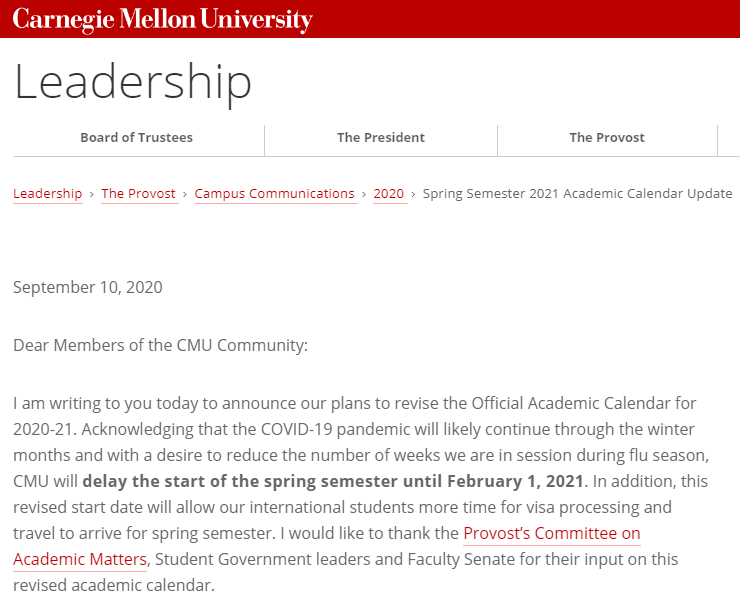Switch to the Board of Trustees tab
This screenshot has width=740, height=603.
136,138
